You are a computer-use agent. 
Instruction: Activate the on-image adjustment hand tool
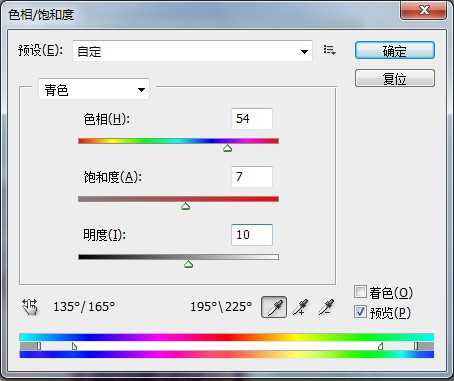click(x=30, y=307)
